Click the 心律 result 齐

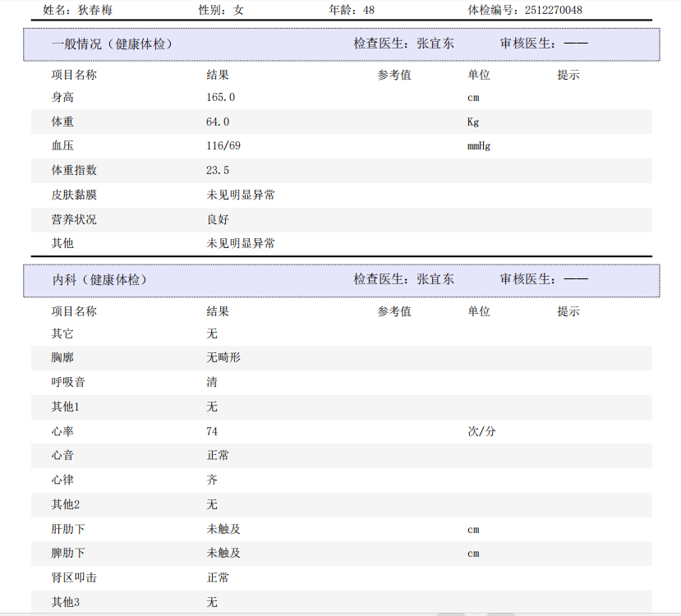pos(212,480)
